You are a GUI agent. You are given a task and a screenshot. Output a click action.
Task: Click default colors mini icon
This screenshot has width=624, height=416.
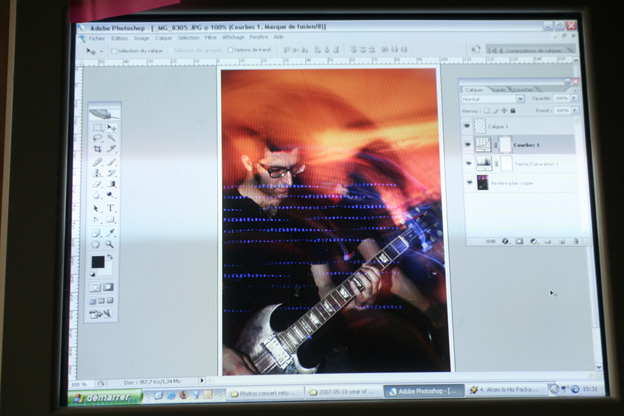tap(93, 274)
